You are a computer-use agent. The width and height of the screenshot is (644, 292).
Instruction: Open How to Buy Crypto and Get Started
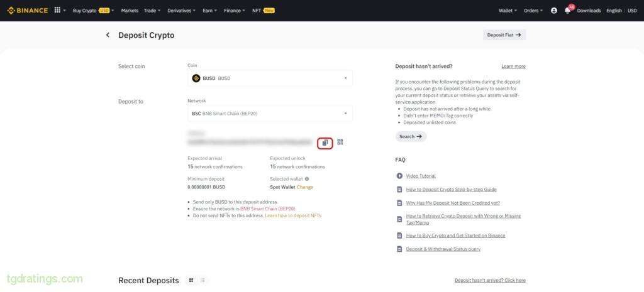(x=455, y=235)
